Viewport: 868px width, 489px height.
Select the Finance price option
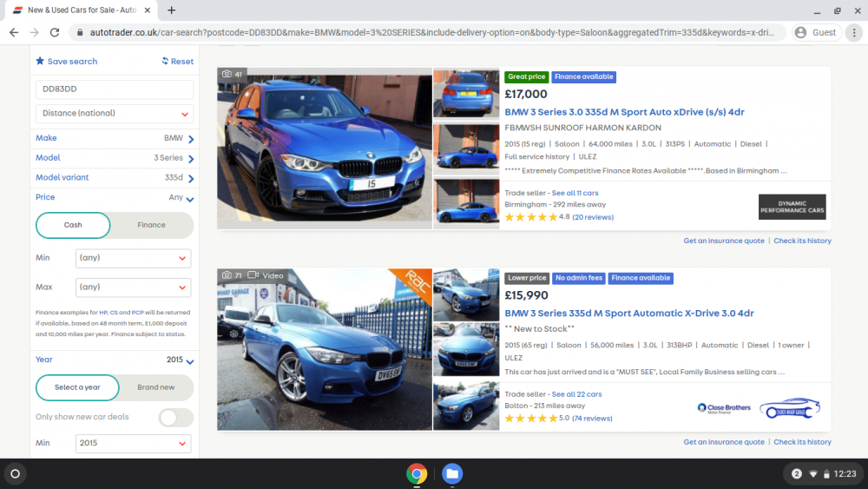[x=152, y=225]
